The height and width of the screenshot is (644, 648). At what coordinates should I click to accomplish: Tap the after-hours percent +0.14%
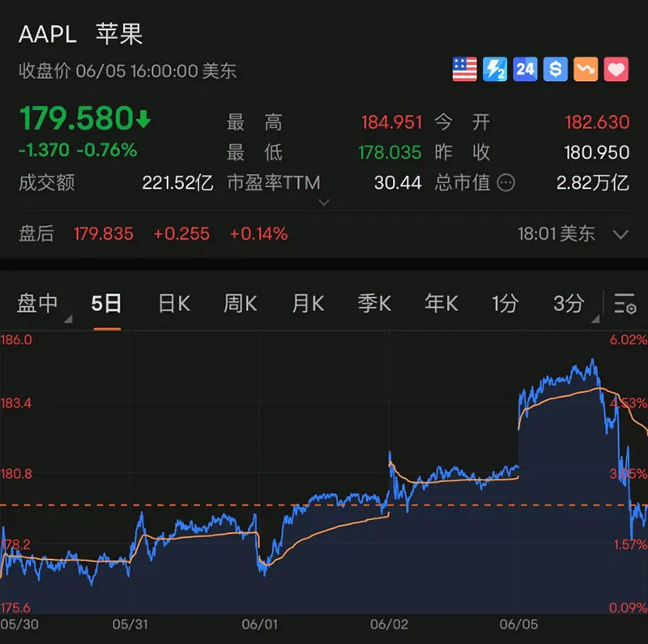click(258, 234)
